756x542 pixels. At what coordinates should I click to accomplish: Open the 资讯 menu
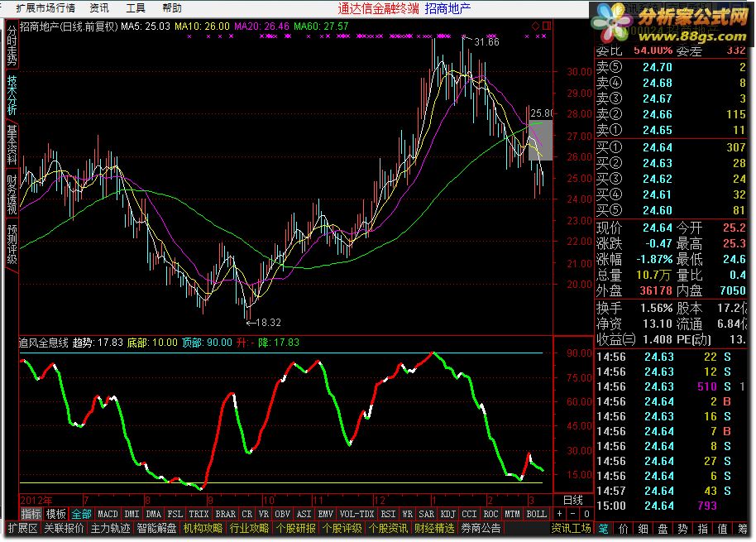[99, 7]
